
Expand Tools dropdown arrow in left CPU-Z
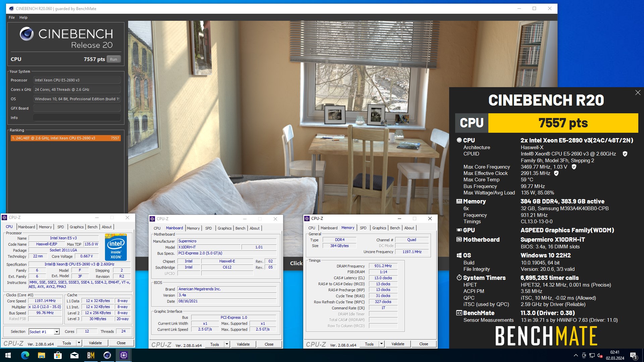point(79,343)
